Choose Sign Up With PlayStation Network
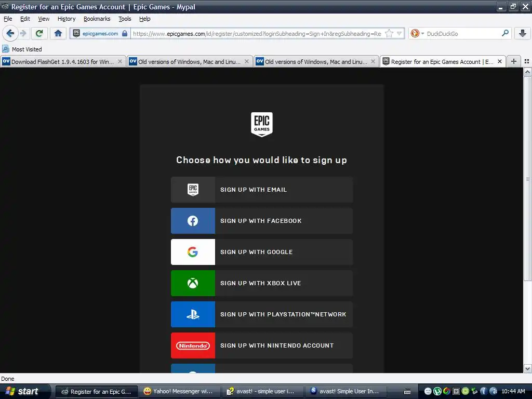Image resolution: width=532 pixels, height=399 pixels. coord(262,314)
